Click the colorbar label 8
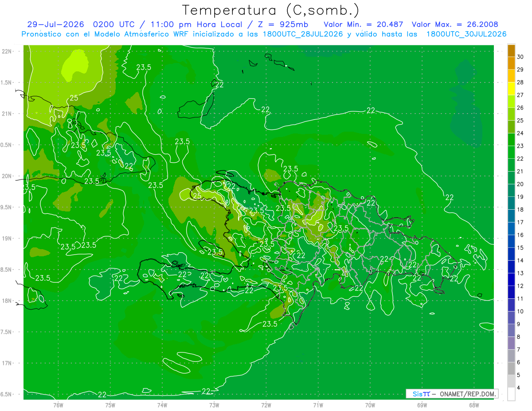 (x=519, y=337)
